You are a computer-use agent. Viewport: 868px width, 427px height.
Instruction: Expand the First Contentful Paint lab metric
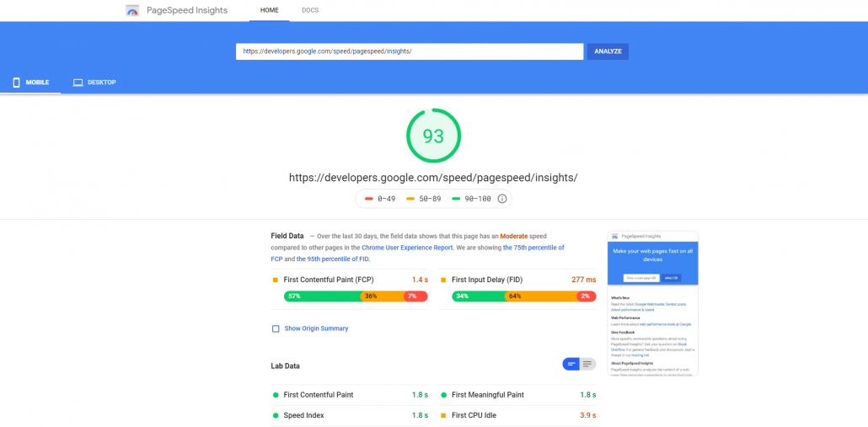coord(319,395)
